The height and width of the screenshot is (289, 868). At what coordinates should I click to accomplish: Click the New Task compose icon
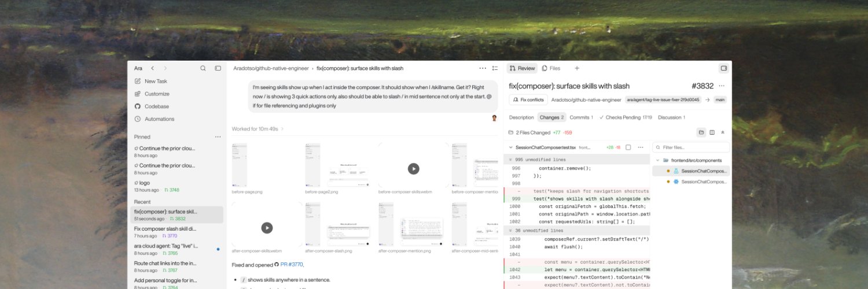pos(138,81)
